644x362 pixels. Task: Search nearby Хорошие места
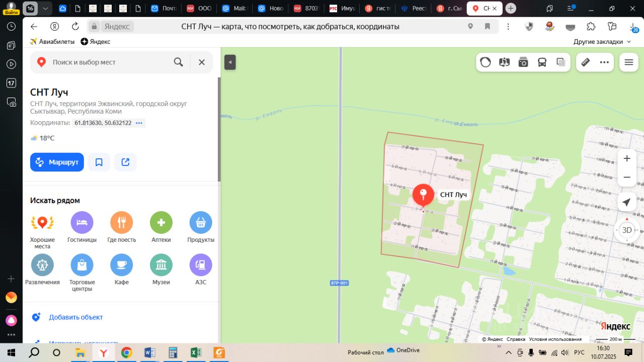pyautogui.click(x=42, y=230)
